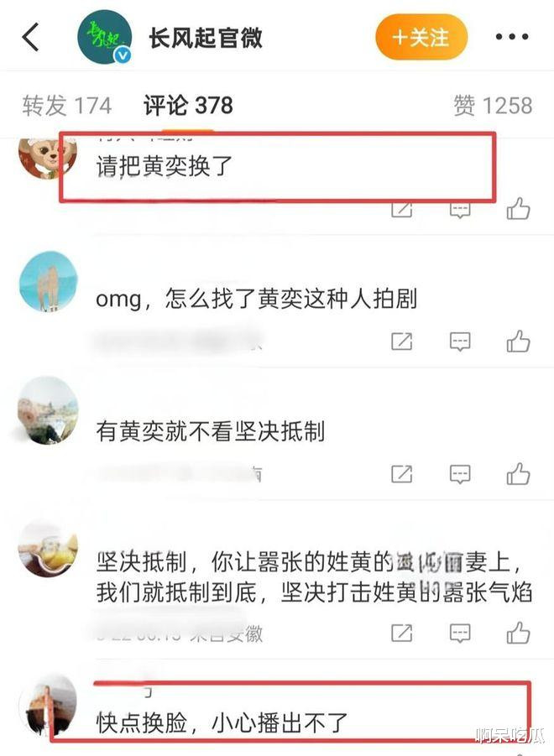Open the 赞 1258 likes tab
The image size is (554, 756).
[493, 105]
